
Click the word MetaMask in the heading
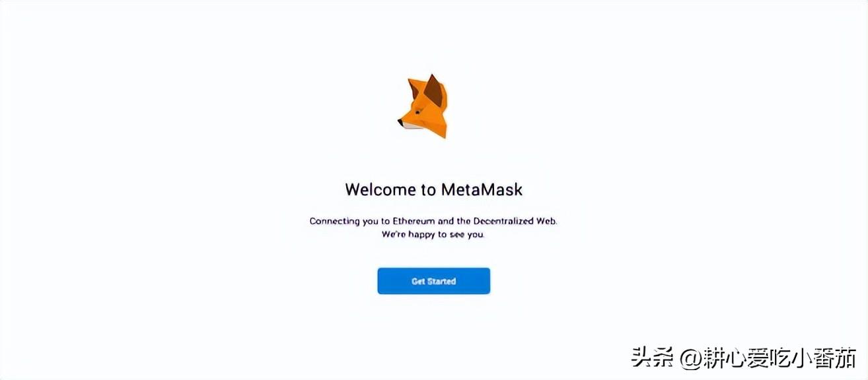[x=482, y=190]
